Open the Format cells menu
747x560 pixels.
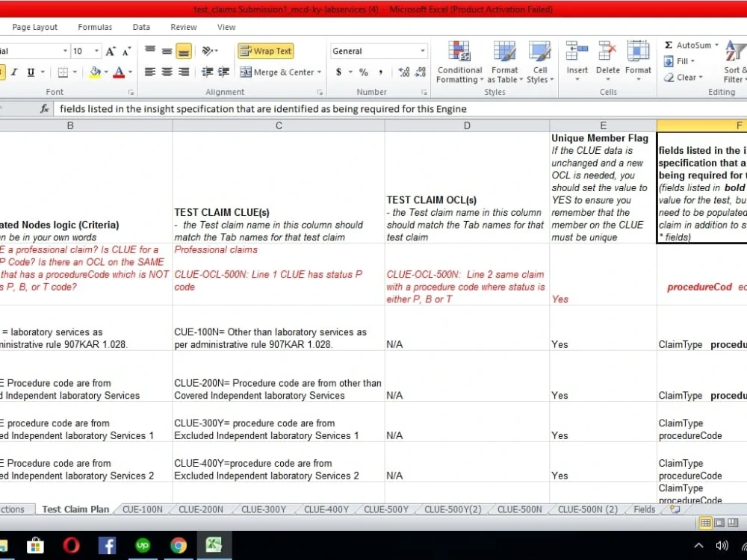coord(638,61)
